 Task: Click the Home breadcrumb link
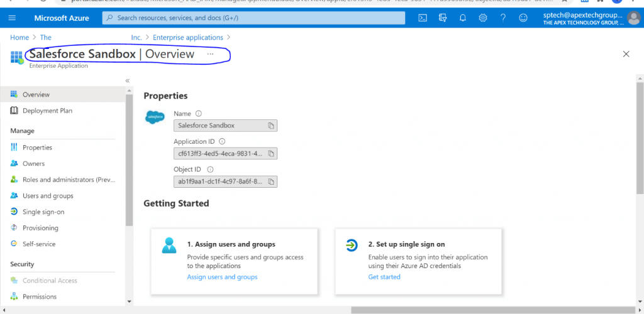[x=19, y=37]
